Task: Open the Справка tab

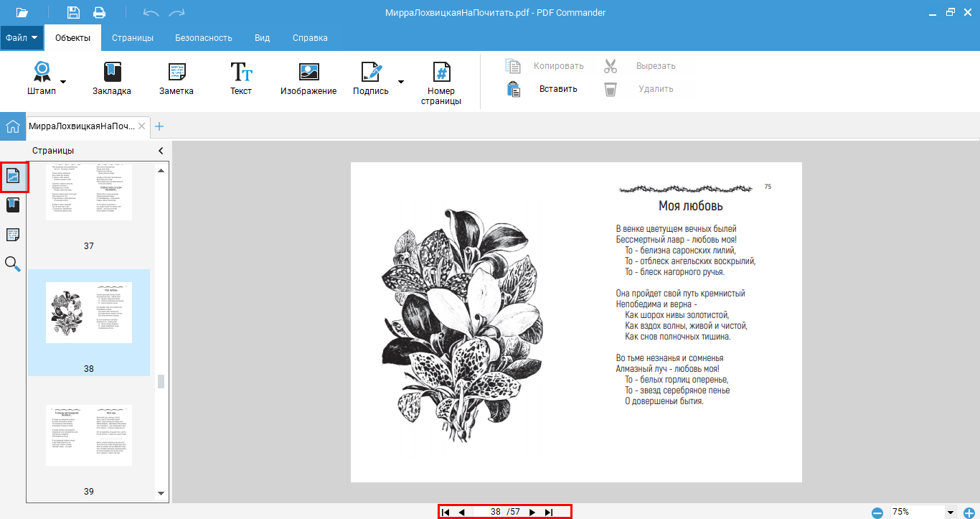Action: (x=310, y=38)
